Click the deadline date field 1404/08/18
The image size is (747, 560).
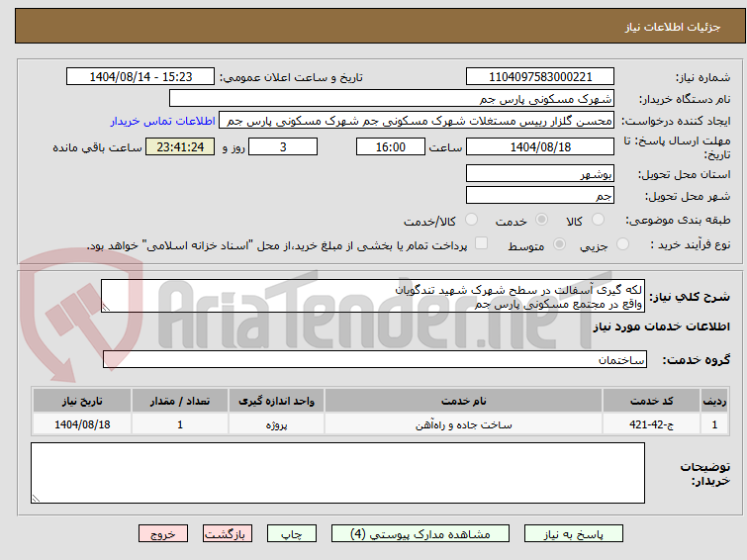click(x=540, y=146)
